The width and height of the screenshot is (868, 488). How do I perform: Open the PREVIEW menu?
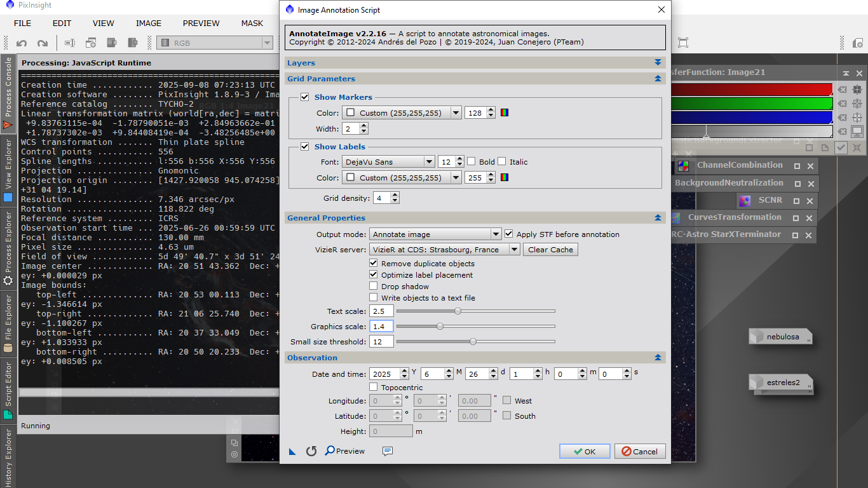[x=201, y=24]
